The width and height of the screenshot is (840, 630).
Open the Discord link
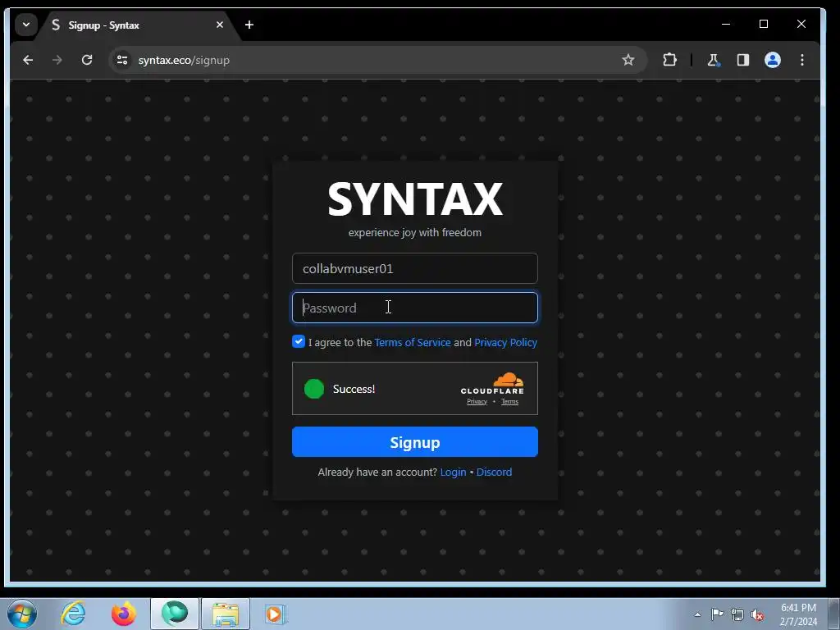click(494, 472)
